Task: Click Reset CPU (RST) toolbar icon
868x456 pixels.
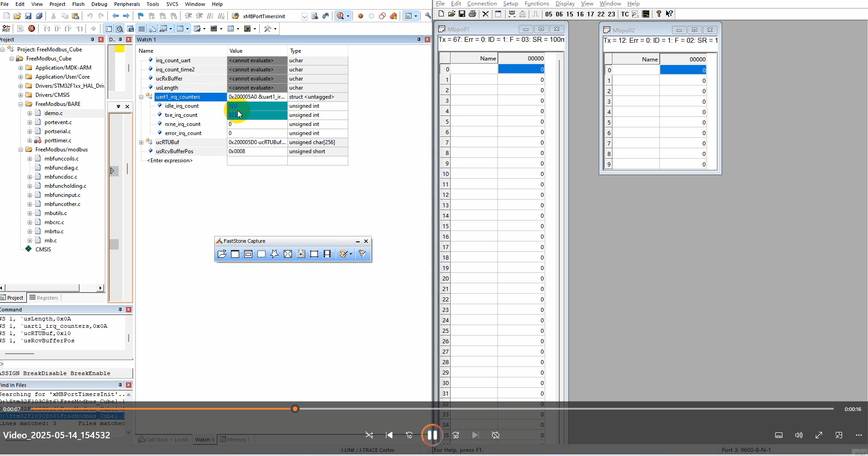Action: [6, 29]
